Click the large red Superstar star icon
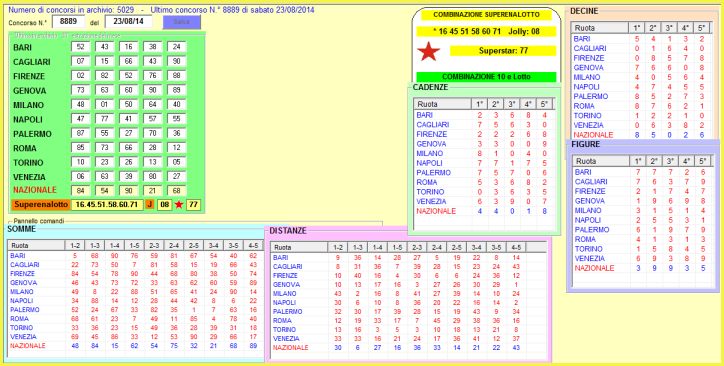The image size is (724, 366). [x=429, y=52]
